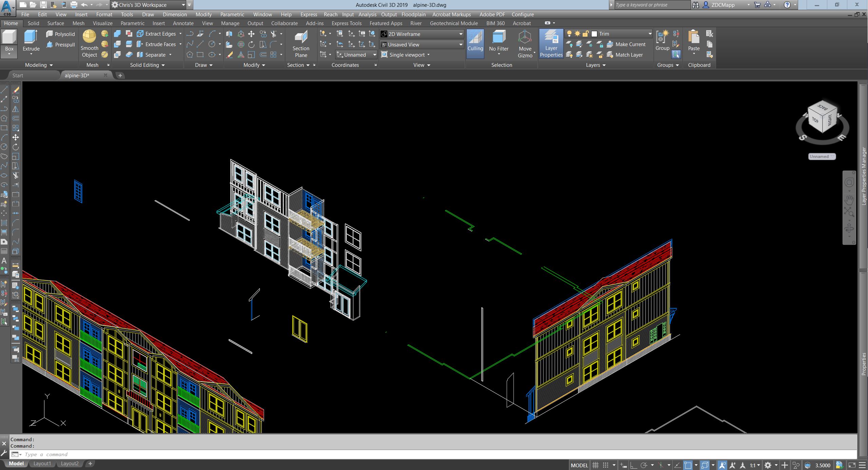
Task: Open the Single viewport configuration dropdown
Action: (x=428, y=55)
